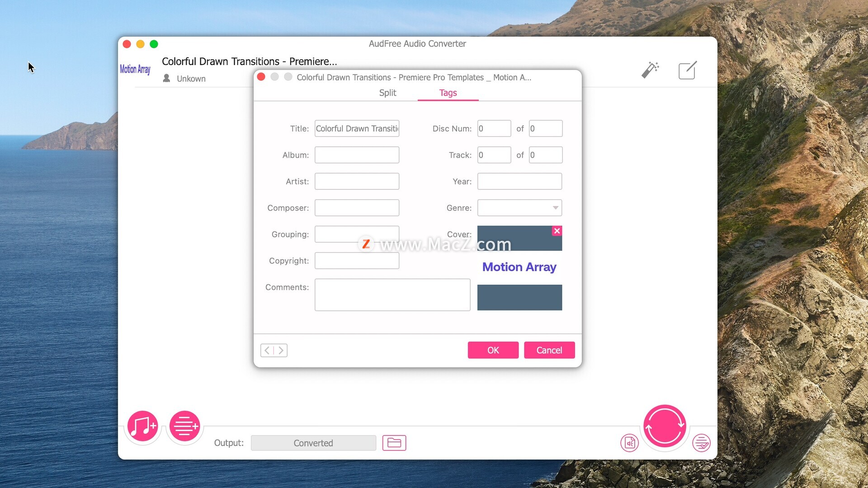Click the Cancel button
This screenshot has height=488, width=868.
(x=549, y=350)
